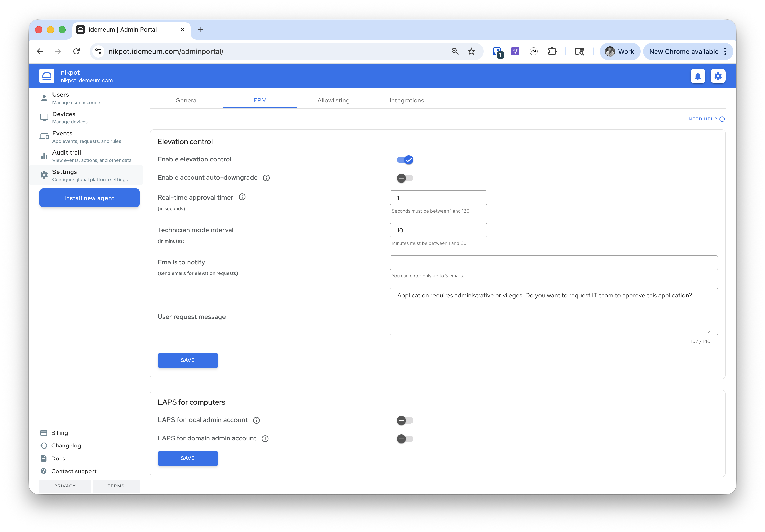Click the Emails to notify input field
This screenshot has width=765, height=532.
tap(553, 263)
